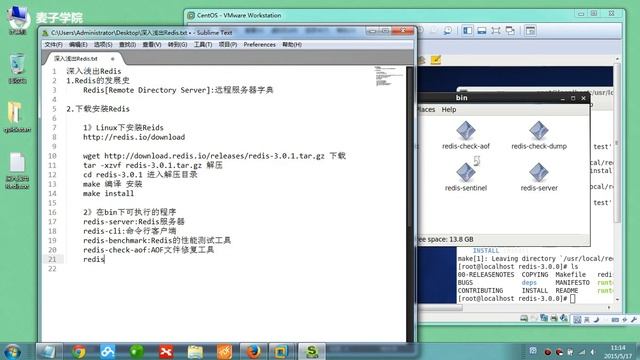Open Windows Start menu
Image resolution: width=640 pixels, height=360 pixels.
click(x=12, y=352)
